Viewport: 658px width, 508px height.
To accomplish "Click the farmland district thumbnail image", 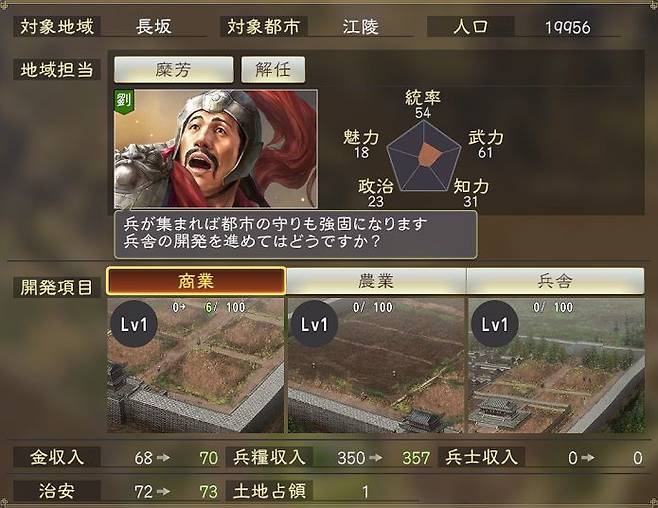I will 376,365.
